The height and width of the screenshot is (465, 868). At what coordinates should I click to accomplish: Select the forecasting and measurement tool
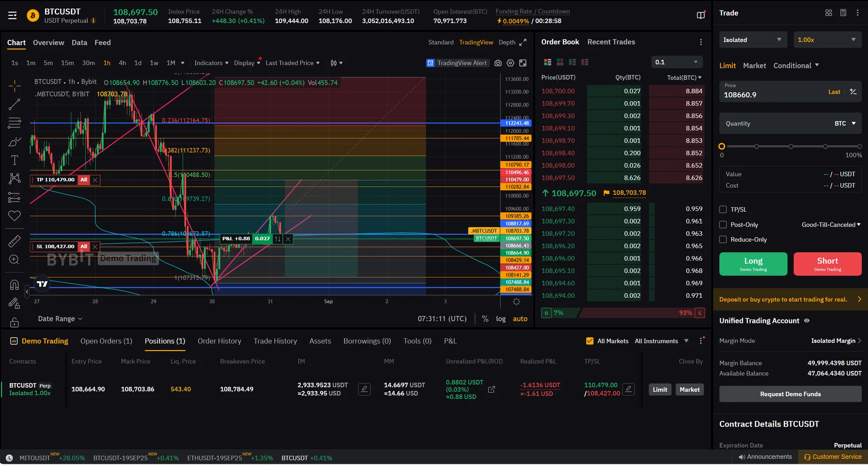pyautogui.click(x=14, y=197)
